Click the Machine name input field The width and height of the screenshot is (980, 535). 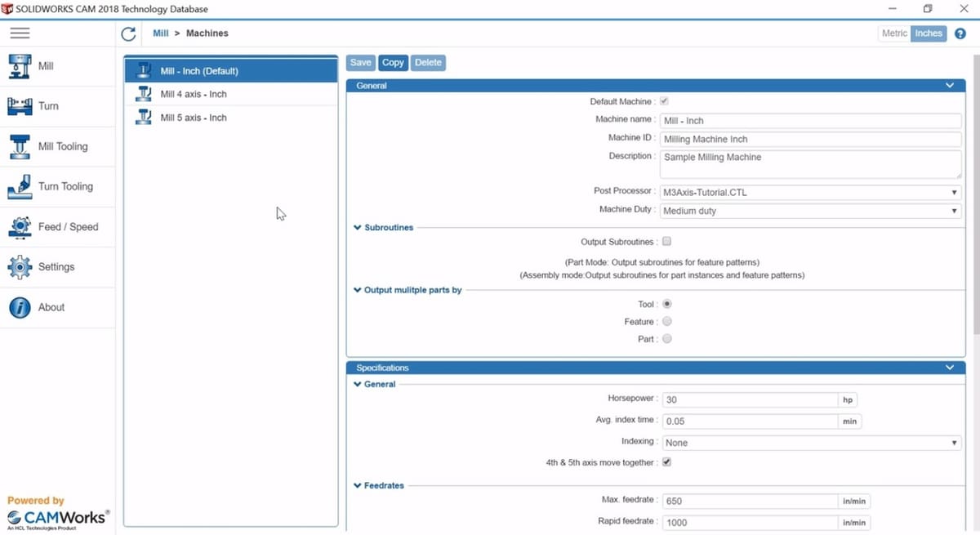point(810,121)
